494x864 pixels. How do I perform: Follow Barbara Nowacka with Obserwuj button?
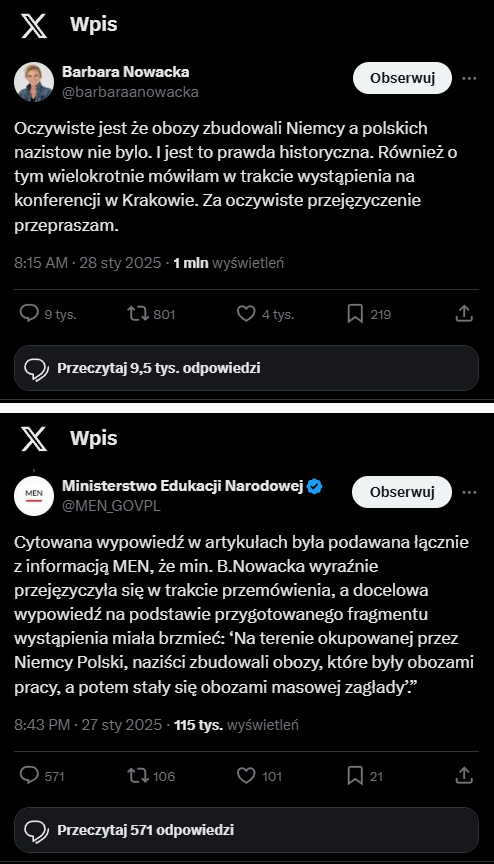pos(402,78)
